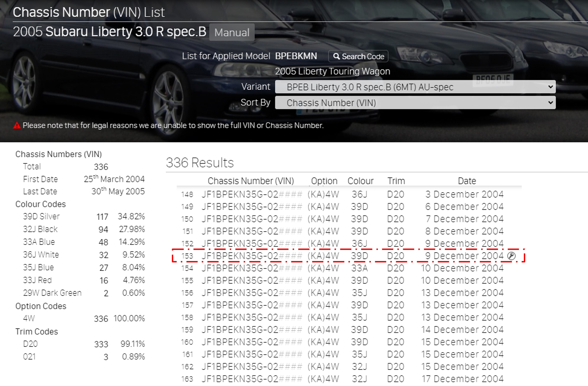This screenshot has height=386, width=588.
Task: Click the VIN in row 153
Action: point(252,256)
